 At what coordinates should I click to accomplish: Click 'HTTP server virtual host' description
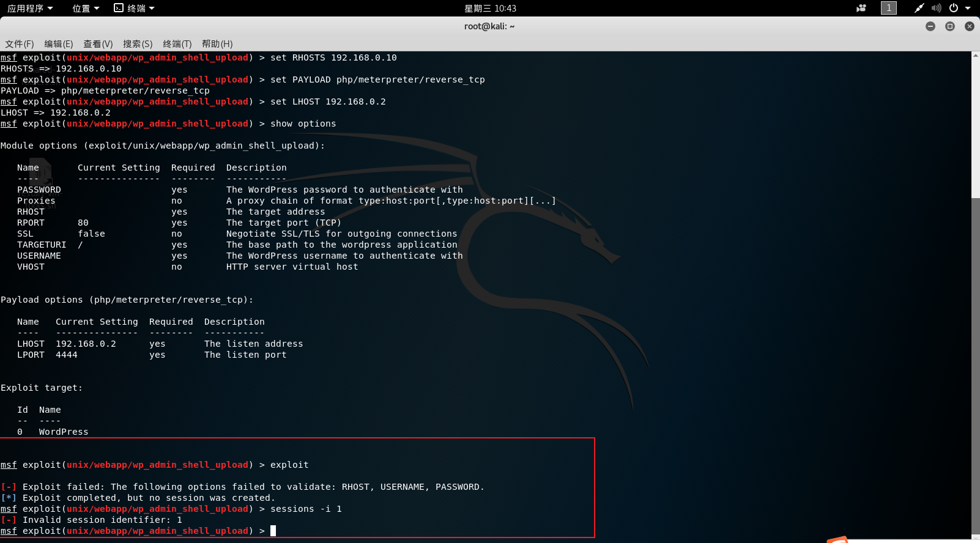292,267
